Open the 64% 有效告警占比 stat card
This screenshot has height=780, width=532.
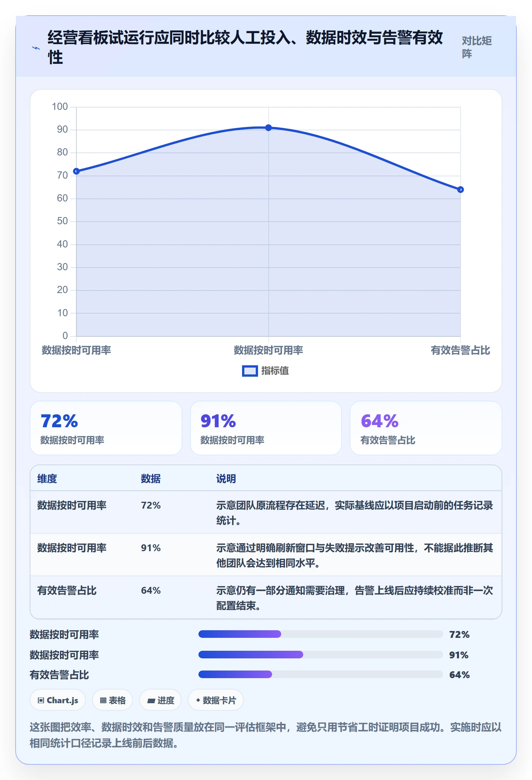coord(426,428)
